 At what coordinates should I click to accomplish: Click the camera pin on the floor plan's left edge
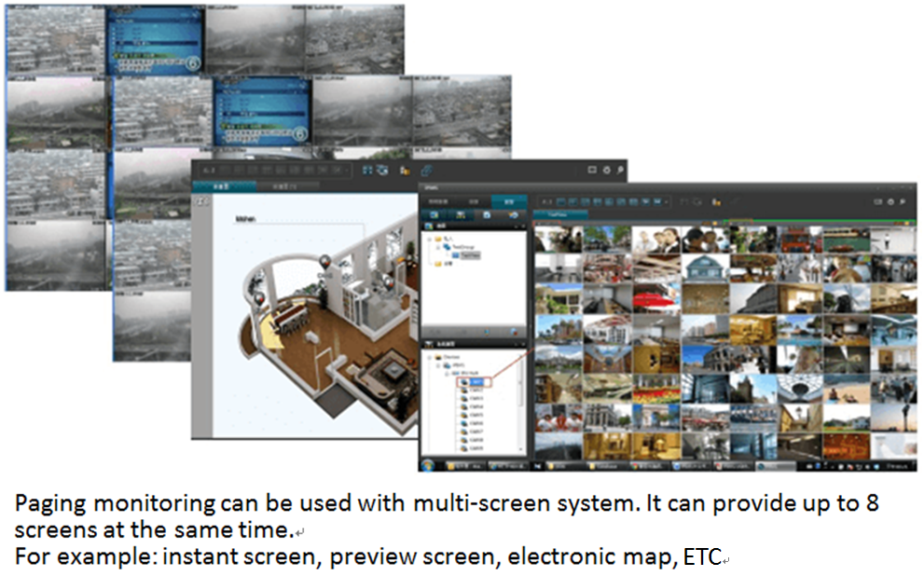259,297
